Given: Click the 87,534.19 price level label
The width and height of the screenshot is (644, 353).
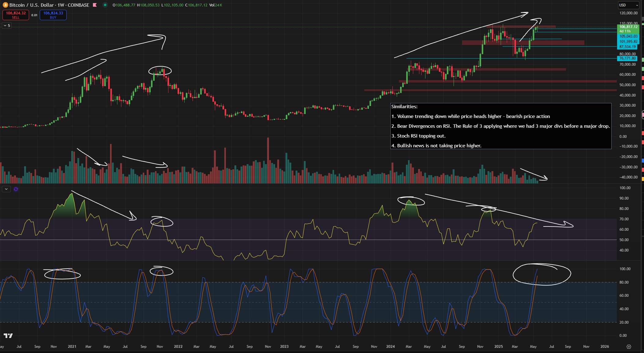Looking at the screenshot, I should click(627, 47).
